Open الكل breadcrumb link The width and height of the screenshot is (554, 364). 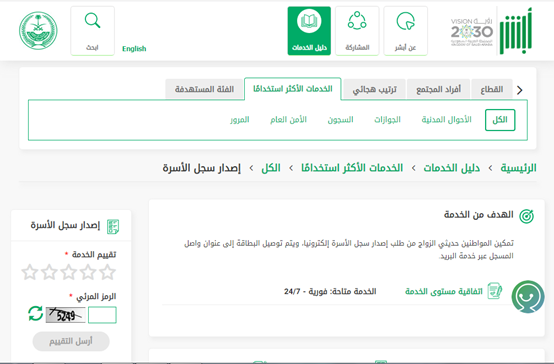(271, 168)
